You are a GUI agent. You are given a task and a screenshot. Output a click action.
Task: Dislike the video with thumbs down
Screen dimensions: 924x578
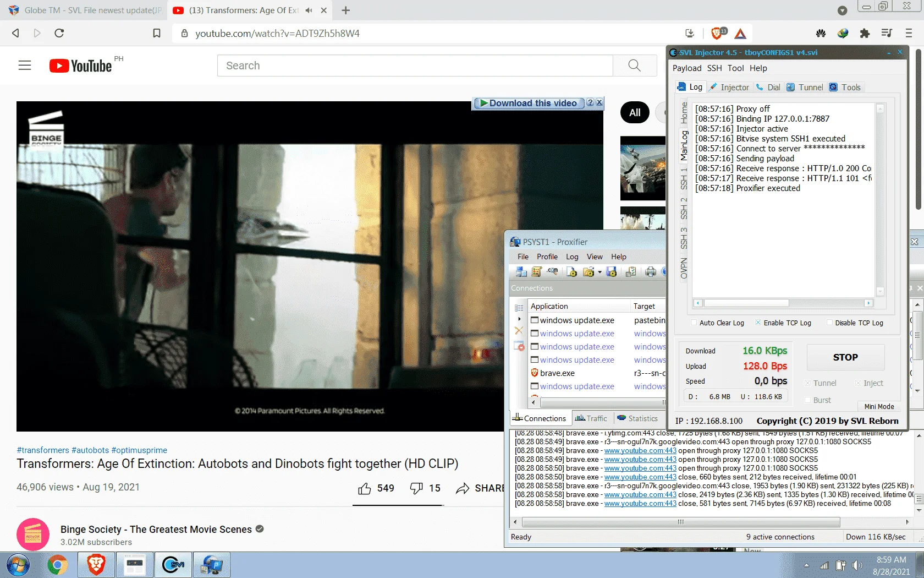coord(416,488)
